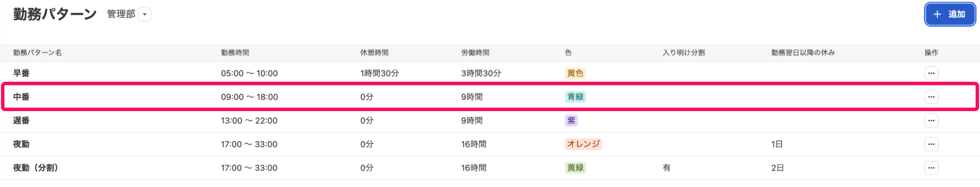Open the actions menu for 中番 row
The height and width of the screenshot is (187, 980).
point(931,97)
